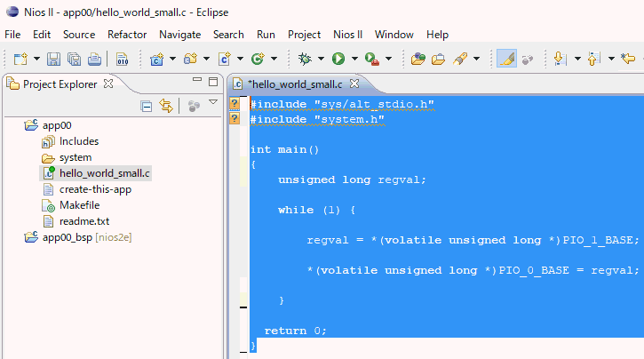
Task: Click the Print toolbar icon
Action: 94,60
